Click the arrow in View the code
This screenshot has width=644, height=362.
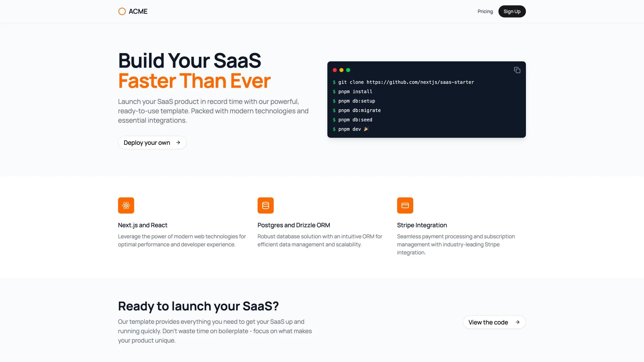(x=518, y=322)
